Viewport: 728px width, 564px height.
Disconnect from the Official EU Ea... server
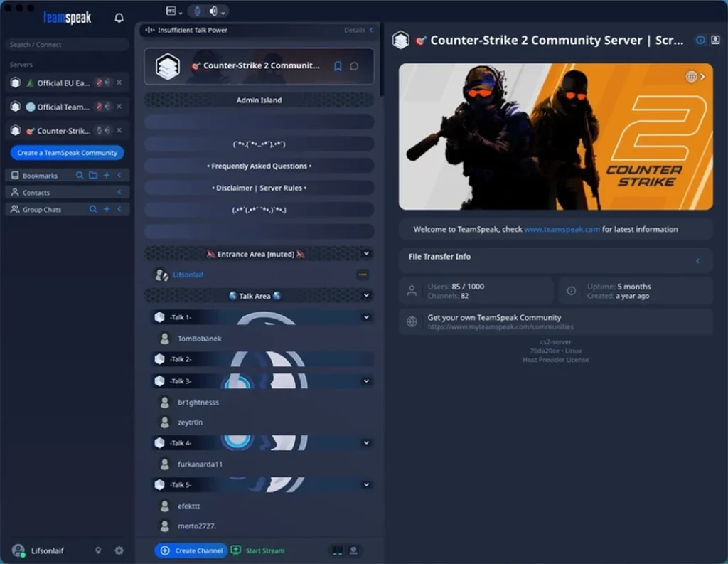tap(119, 83)
